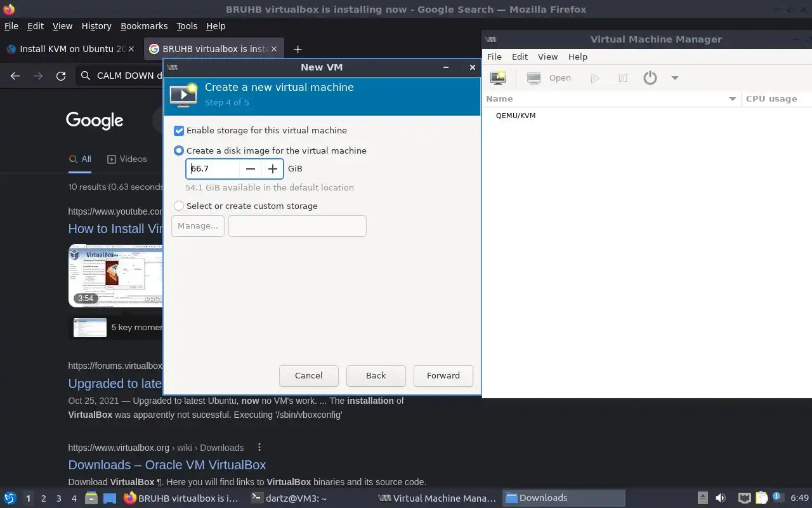This screenshot has width=812, height=508.
Task: Click the removable media eject tray icon
Action: pyautogui.click(x=703, y=498)
